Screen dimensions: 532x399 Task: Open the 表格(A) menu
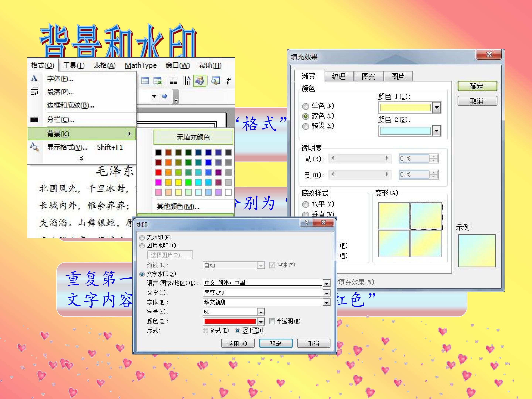104,65
